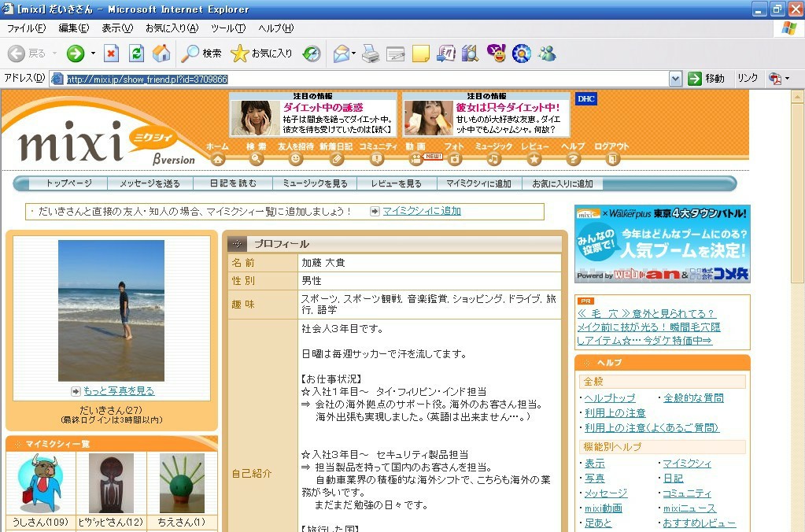Viewport: 805px width, 532px height.
Task: Open the mixi ホーム icon
Action: (x=217, y=158)
